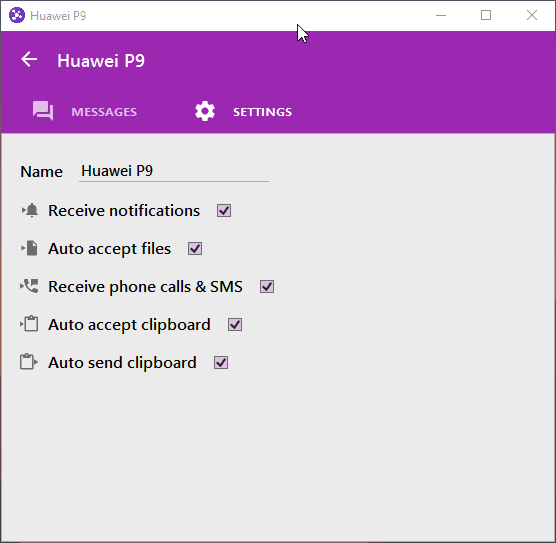The height and width of the screenshot is (543, 556).
Task: Toggle the Auto accept files checkbox
Action: [195, 249]
